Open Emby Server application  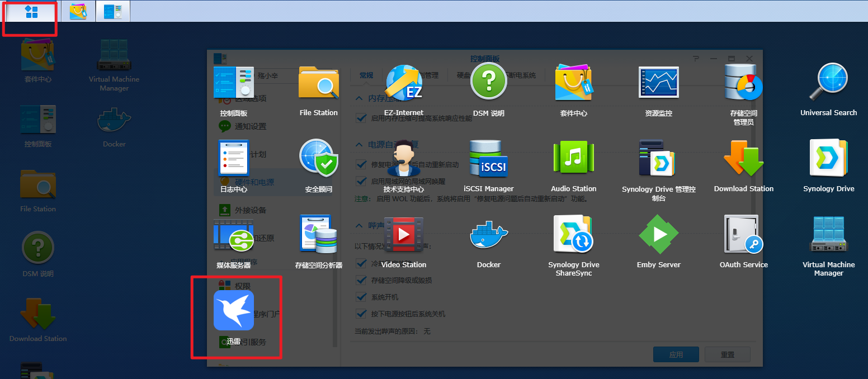(x=658, y=235)
